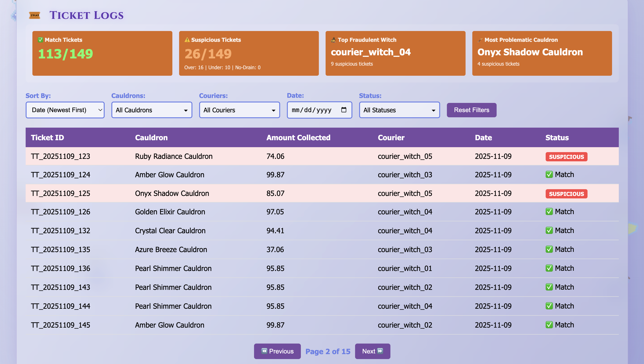Click the SUSPICIOUS badge for TT_20251109_123
644x364 pixels.
click(566, 157)
